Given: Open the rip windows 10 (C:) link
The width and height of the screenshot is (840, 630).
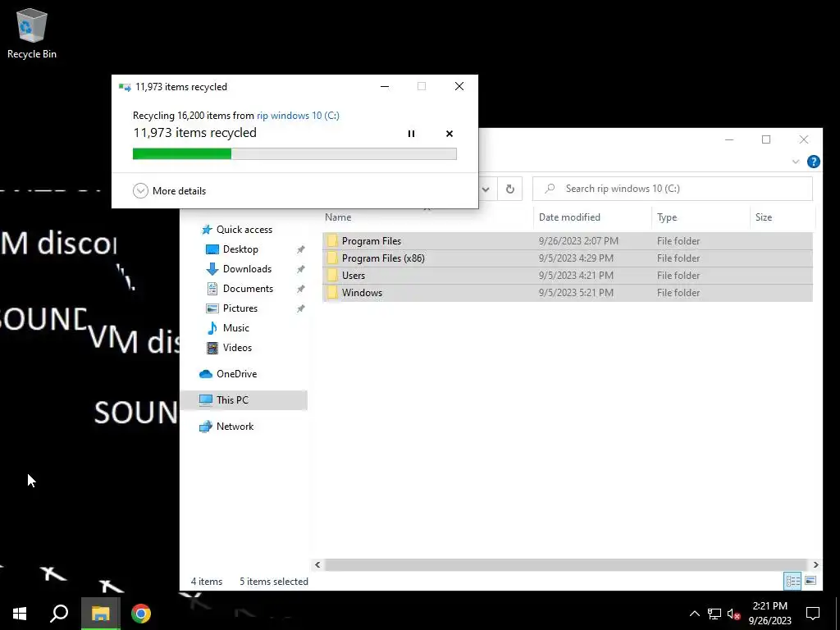Looking at the screenshot, I should point(298,115).
